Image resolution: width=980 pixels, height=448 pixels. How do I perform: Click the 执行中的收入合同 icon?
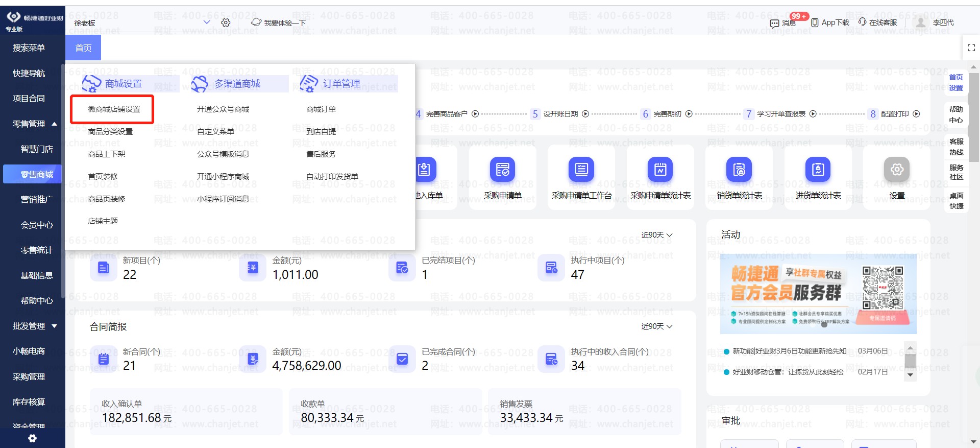pyautogui.click(x=551, y=359)
